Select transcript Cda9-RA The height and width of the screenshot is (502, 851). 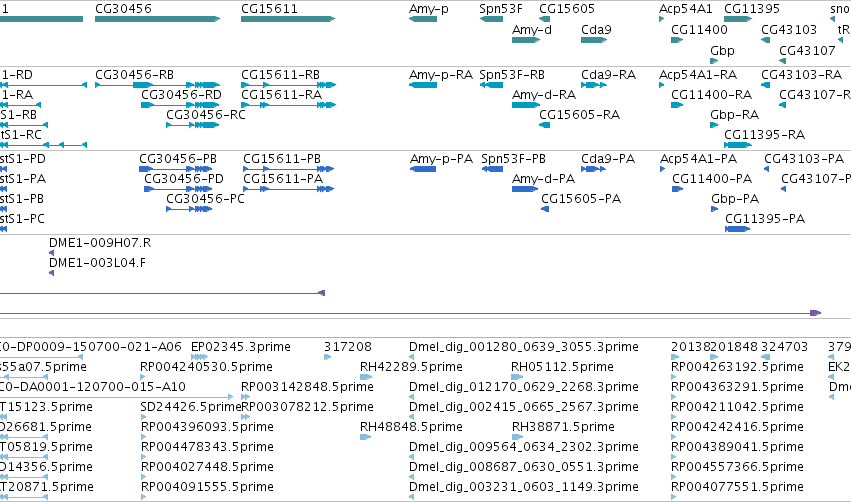[608, 74]
